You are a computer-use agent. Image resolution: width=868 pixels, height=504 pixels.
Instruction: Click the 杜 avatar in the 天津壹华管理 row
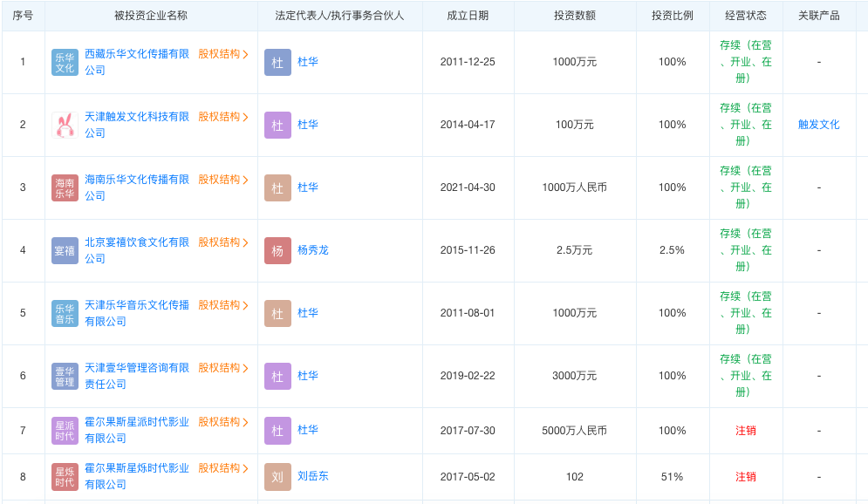tap(278, 376)
